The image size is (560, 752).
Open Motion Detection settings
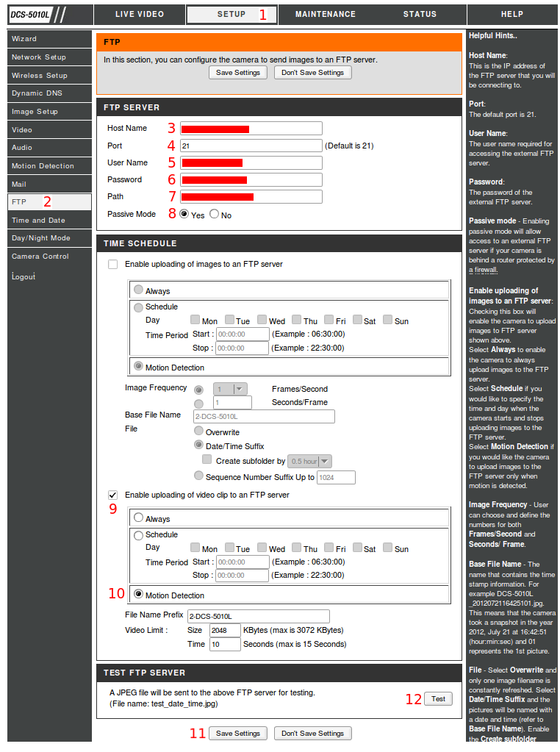click(x=49, y=165)
